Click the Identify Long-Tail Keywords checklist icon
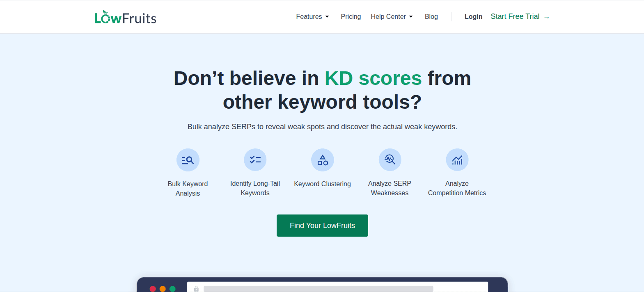 255,160
